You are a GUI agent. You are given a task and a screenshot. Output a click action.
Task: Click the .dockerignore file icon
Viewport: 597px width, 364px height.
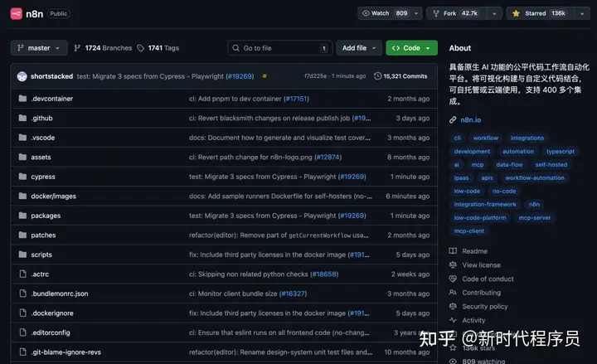[x=23, y=313]
